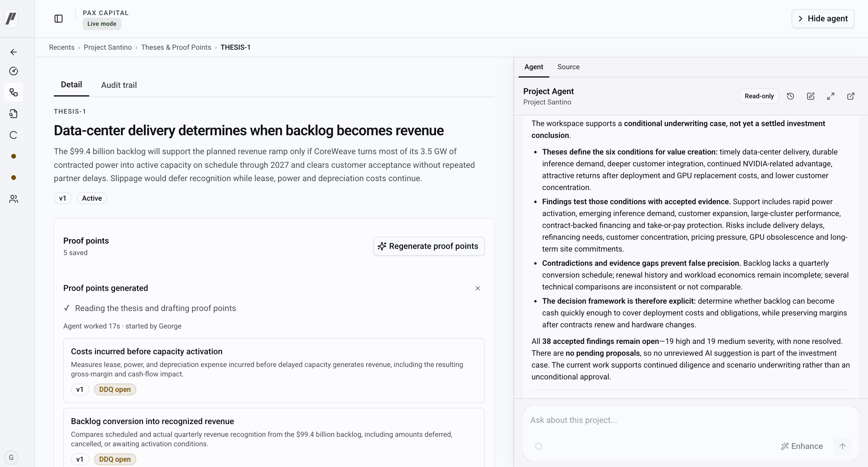The width and height of the screenshot is (868, 467).
Task: Toggle the sidebar panel icon
Action: click(x=59, y=19)
